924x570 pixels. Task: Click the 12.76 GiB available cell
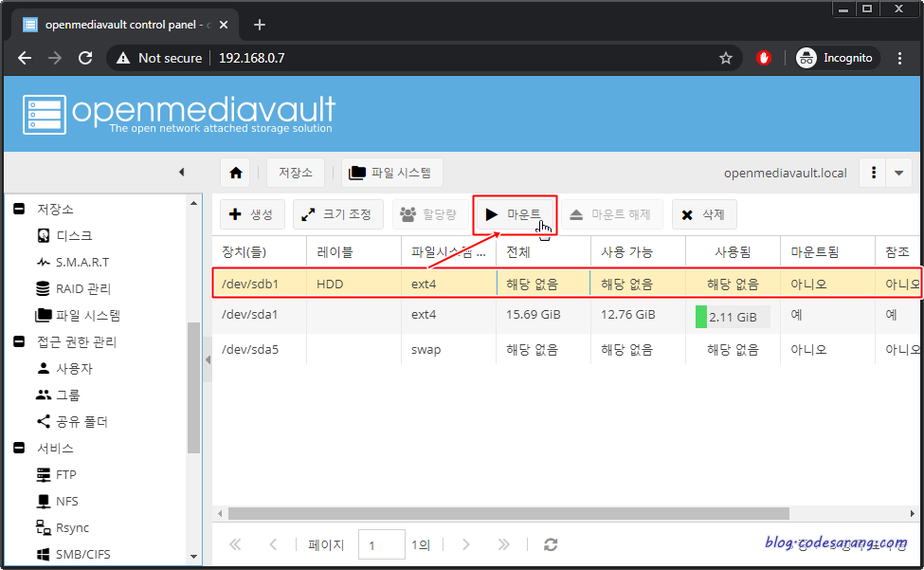(628, 315)
